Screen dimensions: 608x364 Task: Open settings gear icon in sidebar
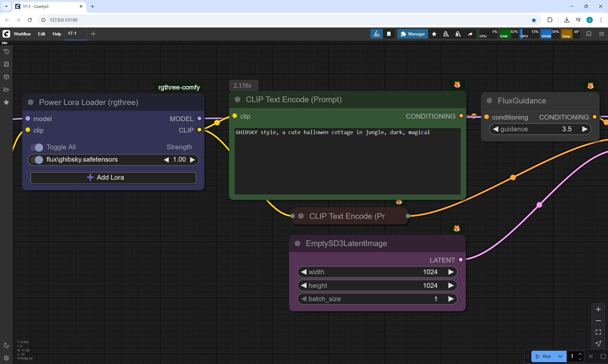coord(6,358)
